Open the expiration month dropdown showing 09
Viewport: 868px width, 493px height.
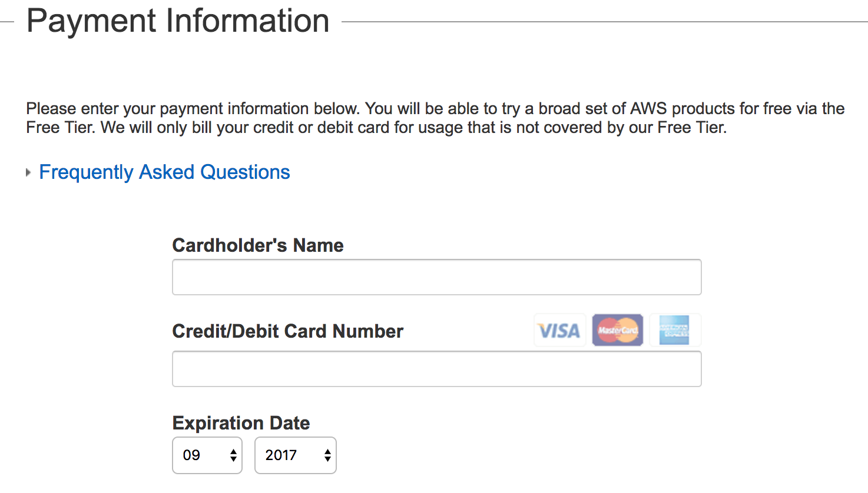point(207,455)
